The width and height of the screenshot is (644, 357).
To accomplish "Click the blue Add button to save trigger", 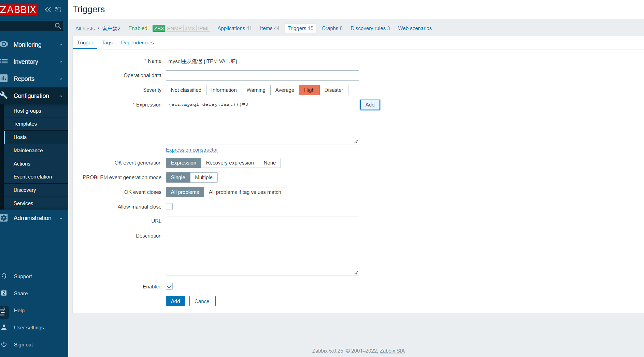I will (x=175, y=301).
